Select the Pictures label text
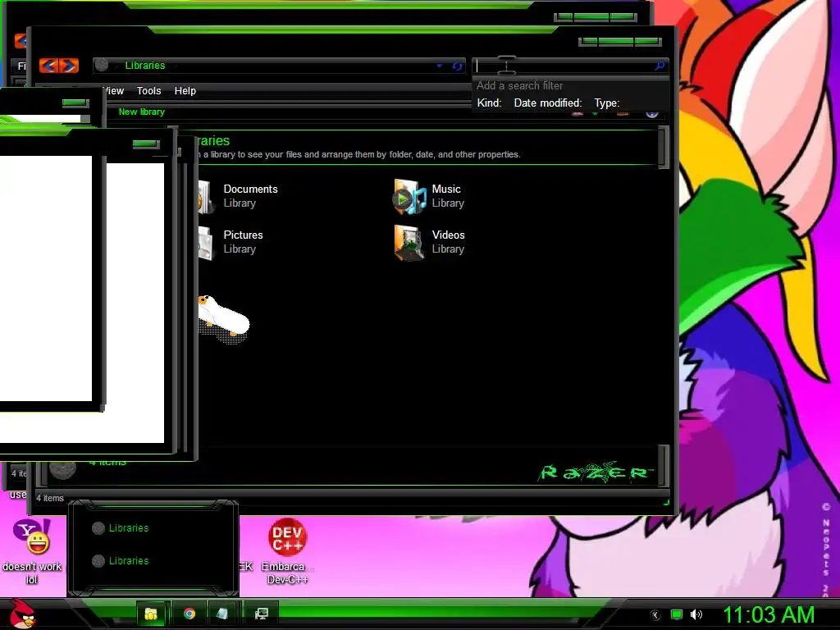Image resolution: width=840 pixels, height=630 pixels. tap(243, 235)
